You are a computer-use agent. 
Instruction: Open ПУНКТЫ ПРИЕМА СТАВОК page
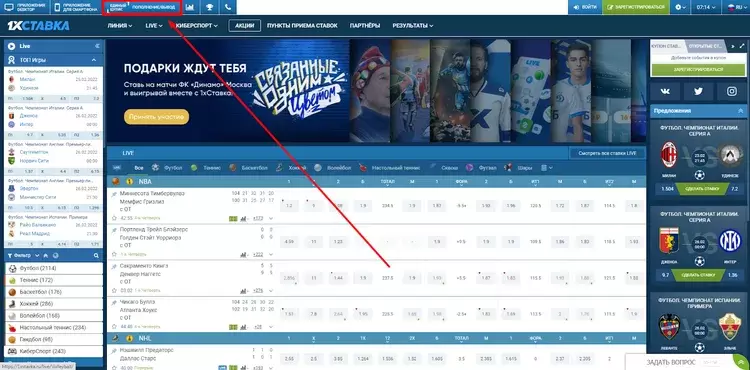point(302,26)
